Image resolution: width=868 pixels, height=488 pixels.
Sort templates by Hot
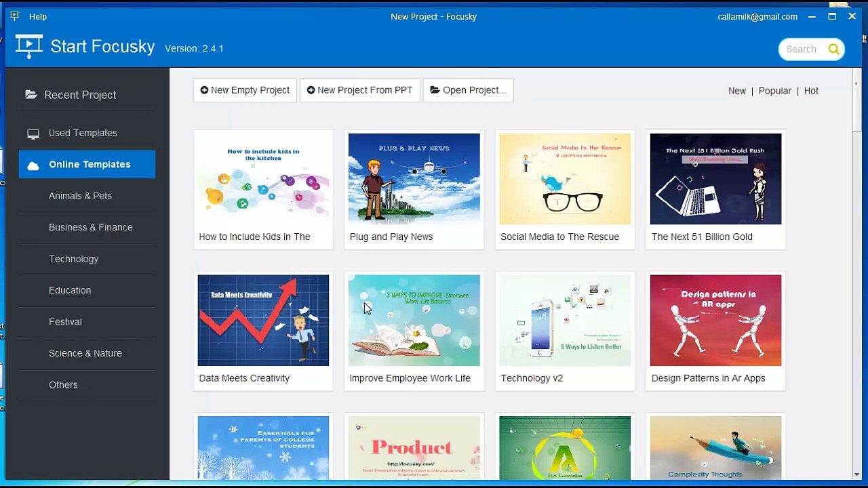[x=811, y=91]
